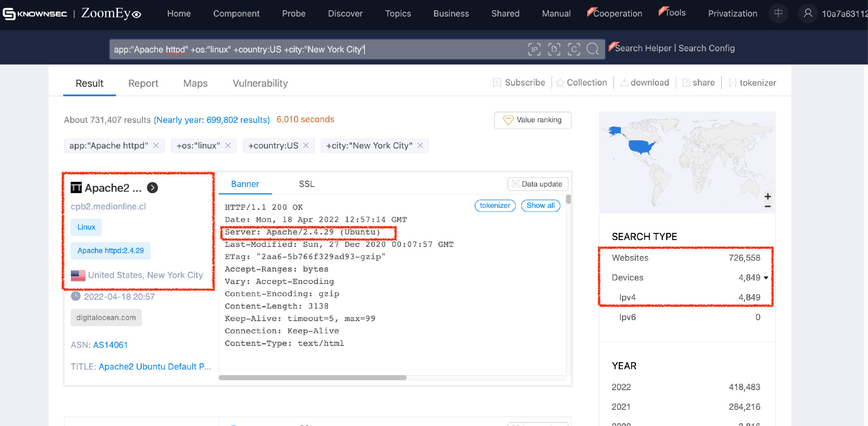The image size is (868, 426).
Task: Toggle Show all in the banner view
Action: point(540,206)
